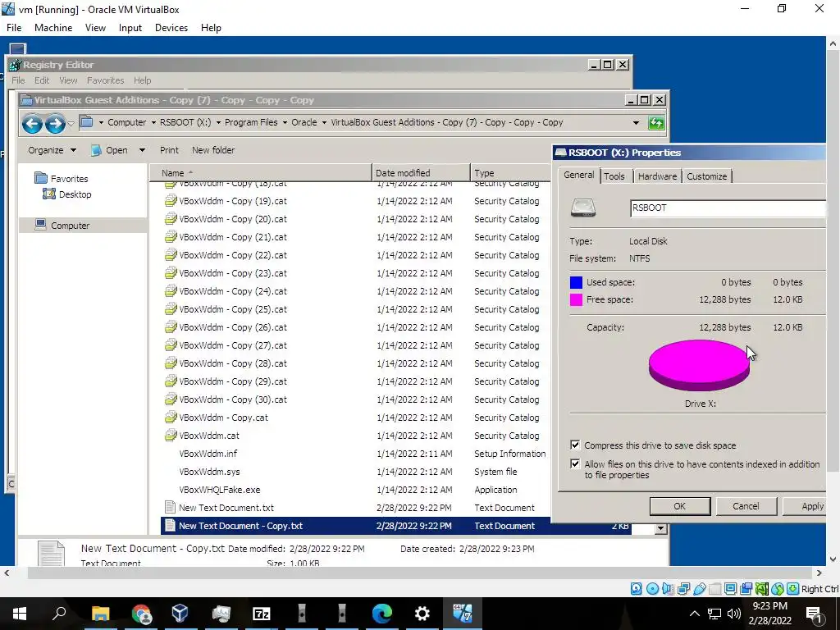Viewport: 840px width, 630px height.
Task: Click the file list scroll down arrow
Action: [x=660, y=528]
